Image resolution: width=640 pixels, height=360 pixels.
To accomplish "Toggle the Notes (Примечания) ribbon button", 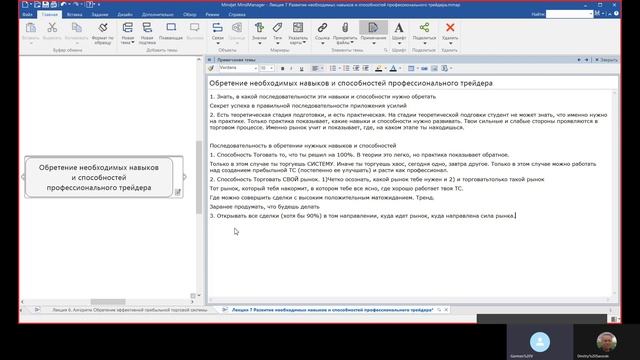I will coord(373,28).
